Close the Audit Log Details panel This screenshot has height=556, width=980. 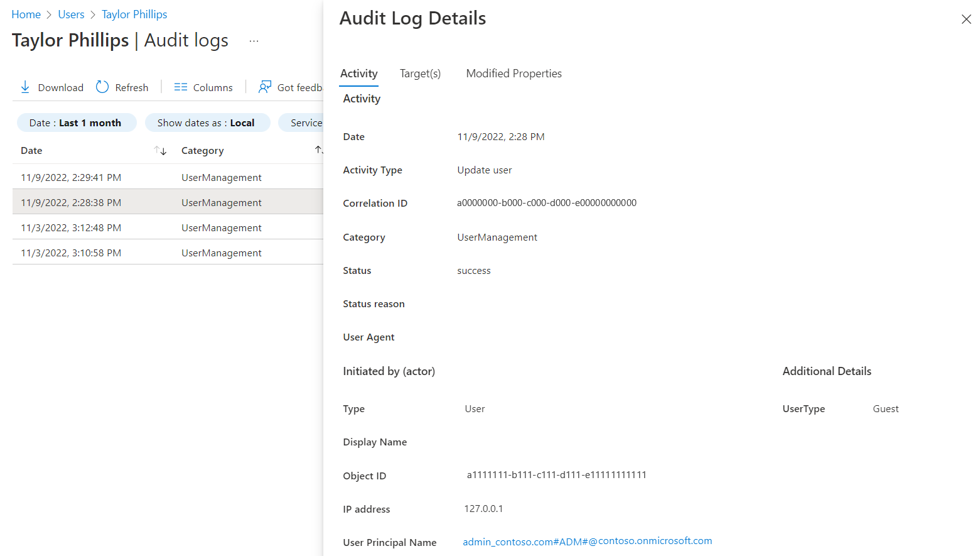coord(966,19)
